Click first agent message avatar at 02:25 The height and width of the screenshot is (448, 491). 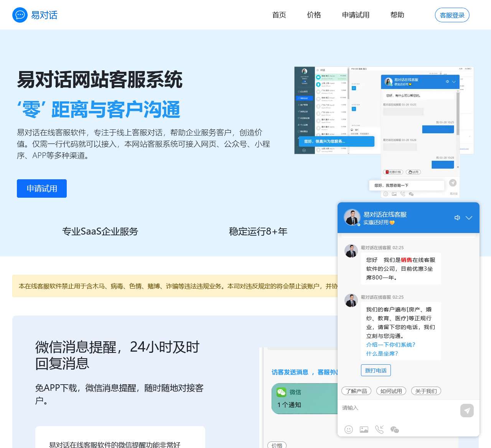pos(351,251)
